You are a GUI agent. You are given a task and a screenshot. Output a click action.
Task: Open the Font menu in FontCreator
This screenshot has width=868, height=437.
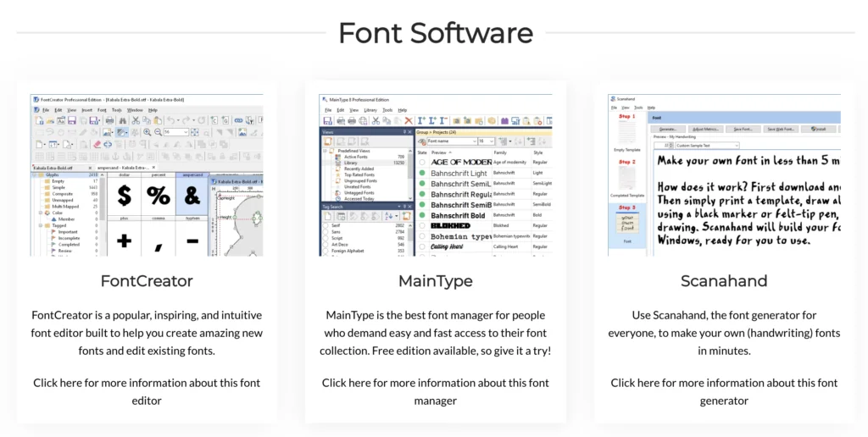coord(102,110)
